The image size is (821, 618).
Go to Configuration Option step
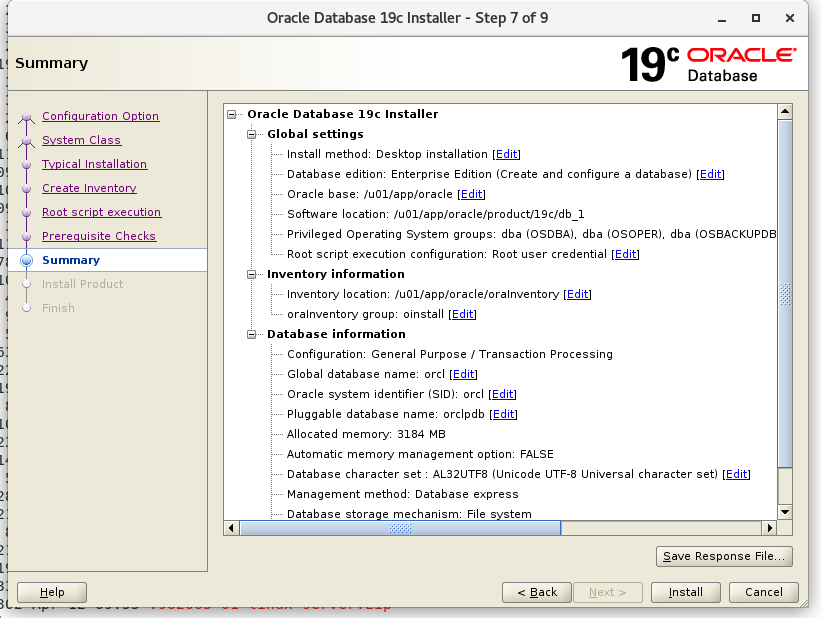point(101,116)
